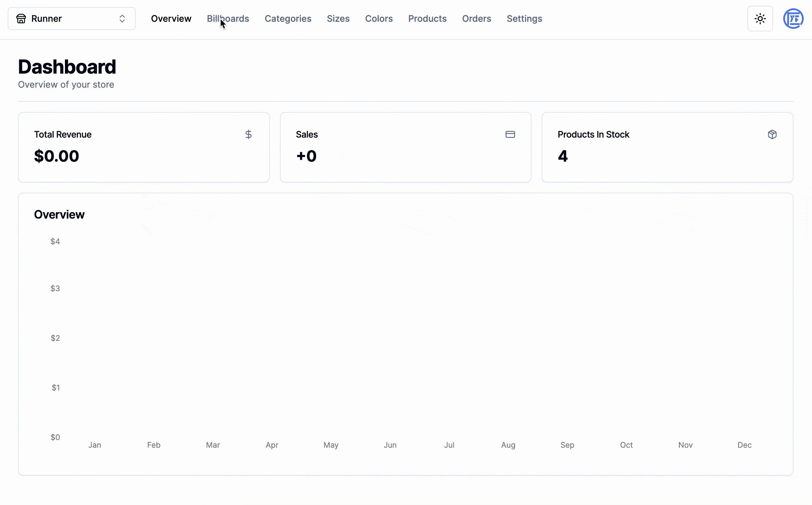Click the $0.00 total revenue value

click(x=57, y=156)
